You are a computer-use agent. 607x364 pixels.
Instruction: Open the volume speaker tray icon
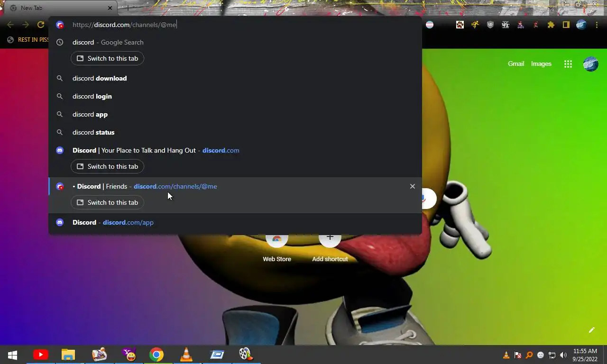coord(563,355)
